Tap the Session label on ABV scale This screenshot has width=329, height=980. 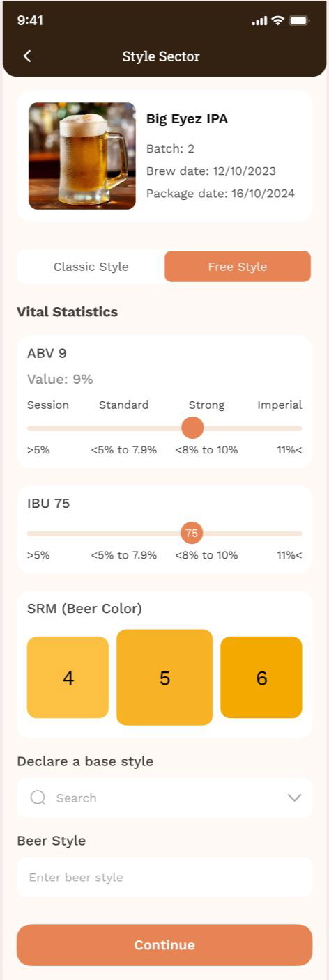48,405
